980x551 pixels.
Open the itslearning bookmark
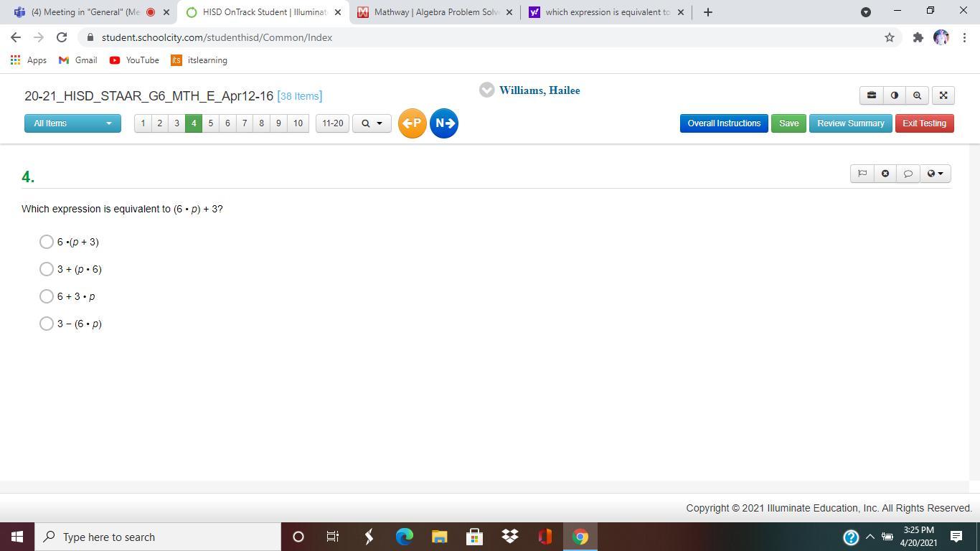pyautogui.click(x=199, y=60)
